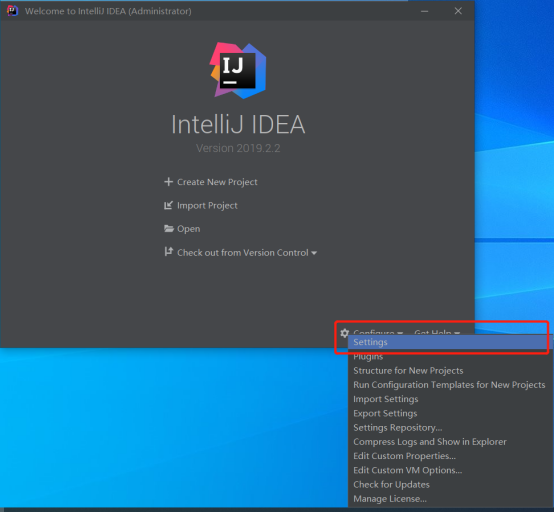Expand Check out from Version Control dropdown
The height and width of the screenshot is (513, 554).
247,253
